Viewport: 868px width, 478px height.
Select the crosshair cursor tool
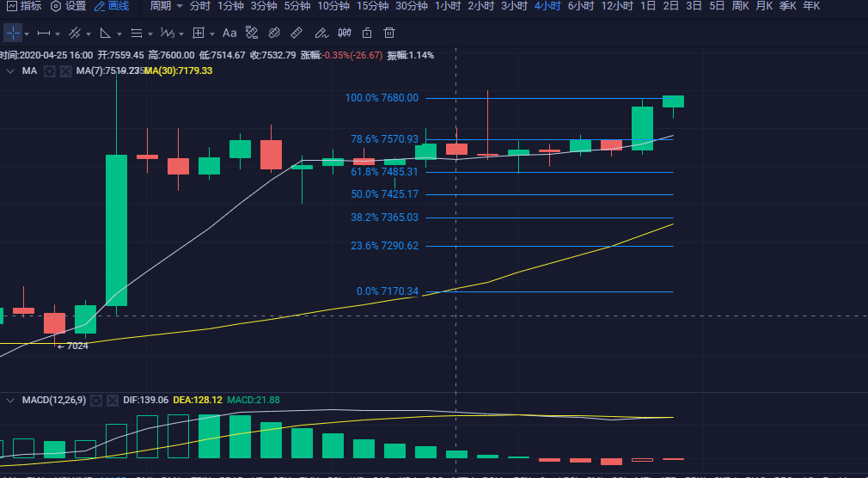click(13, 34)
